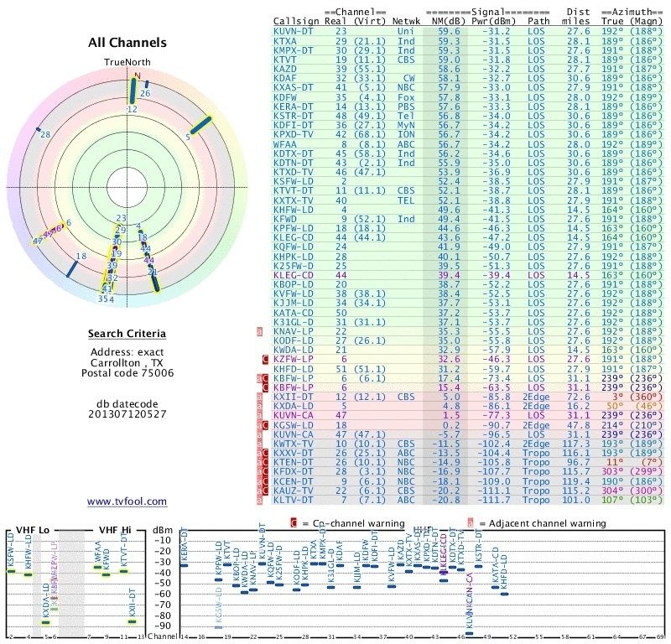Click the 'TrueNorth' label above radar
Image resolution: width=671 pixels, height=644 pixels.
(127, 63)
